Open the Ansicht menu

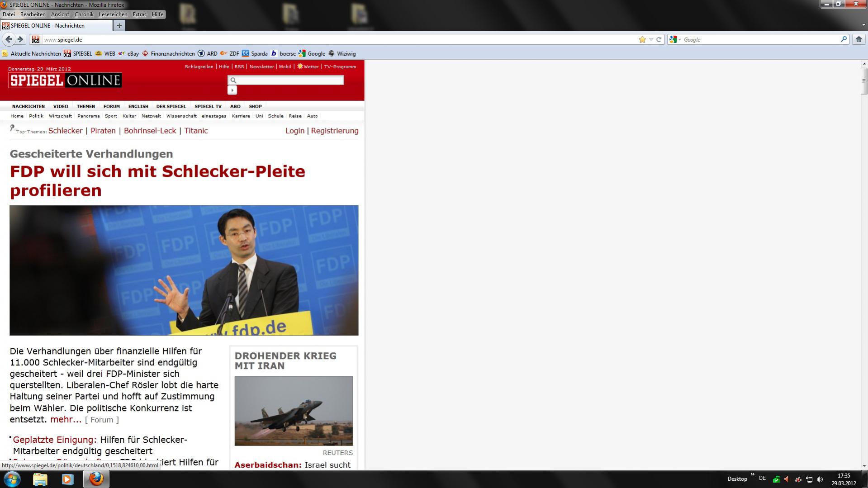(x=60, y=14)
